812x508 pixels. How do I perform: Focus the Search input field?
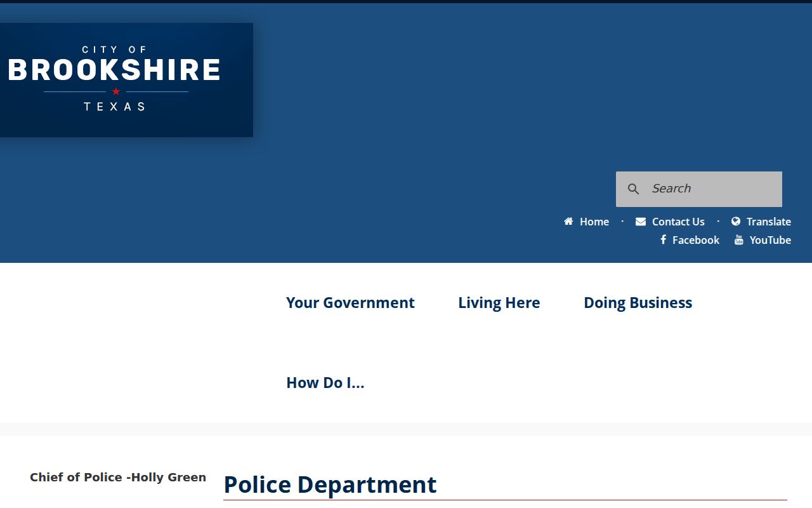pyautogui.click(x=699, y=189)
